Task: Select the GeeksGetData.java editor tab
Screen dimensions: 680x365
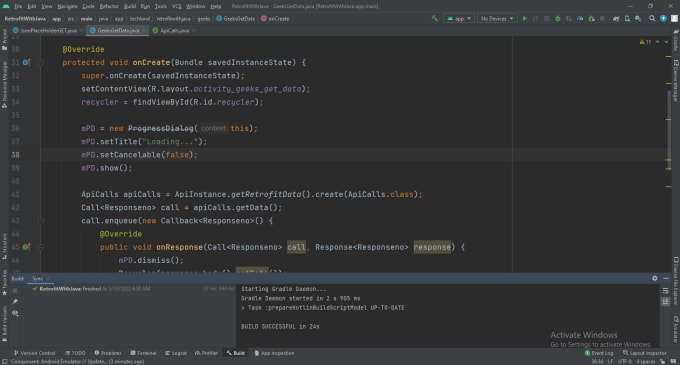Action: [118, 30]
